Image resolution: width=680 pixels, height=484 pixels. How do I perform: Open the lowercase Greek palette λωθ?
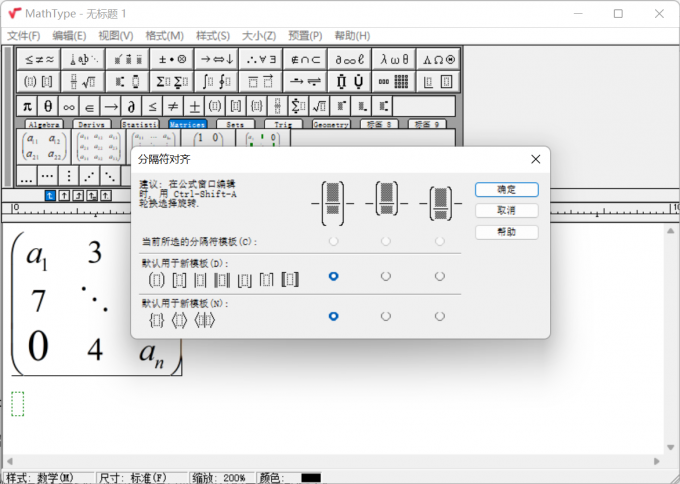(394, 59)
